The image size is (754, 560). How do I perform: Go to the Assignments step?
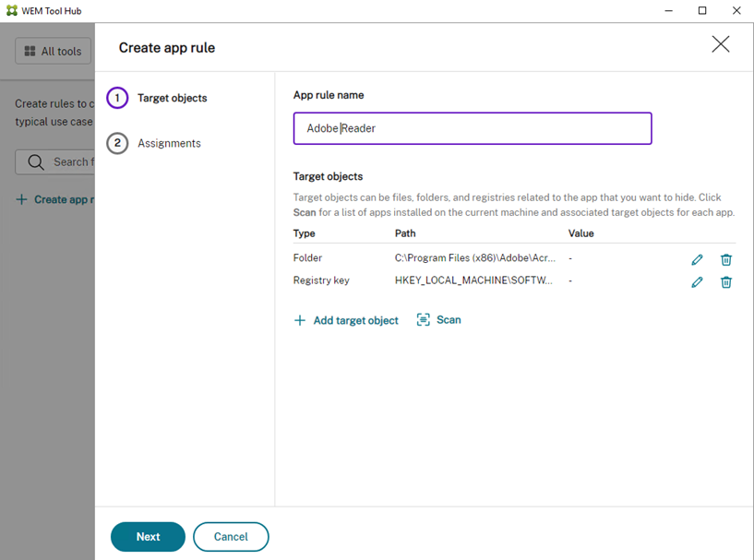coord(169,143)
